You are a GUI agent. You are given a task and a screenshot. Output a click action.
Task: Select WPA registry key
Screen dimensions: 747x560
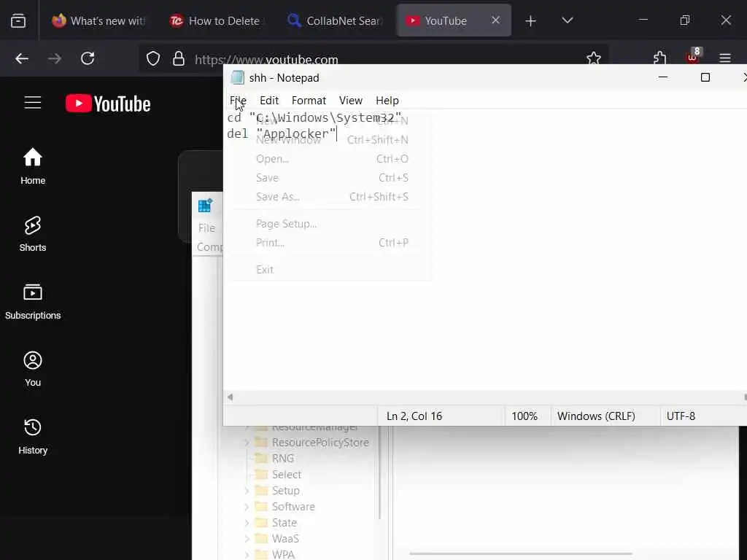point(283,555)
